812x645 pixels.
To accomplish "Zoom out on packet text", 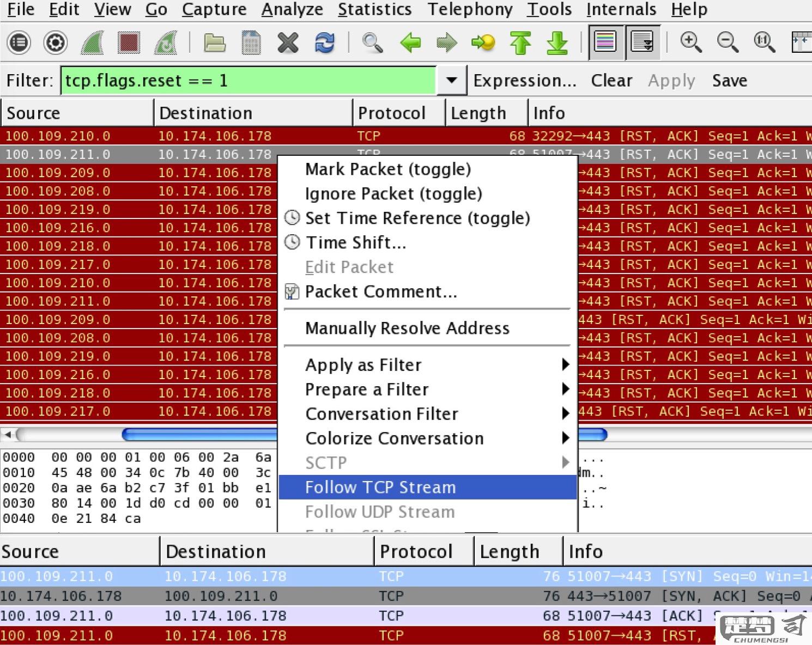I will pyautogui.click(x=728, y=42).
